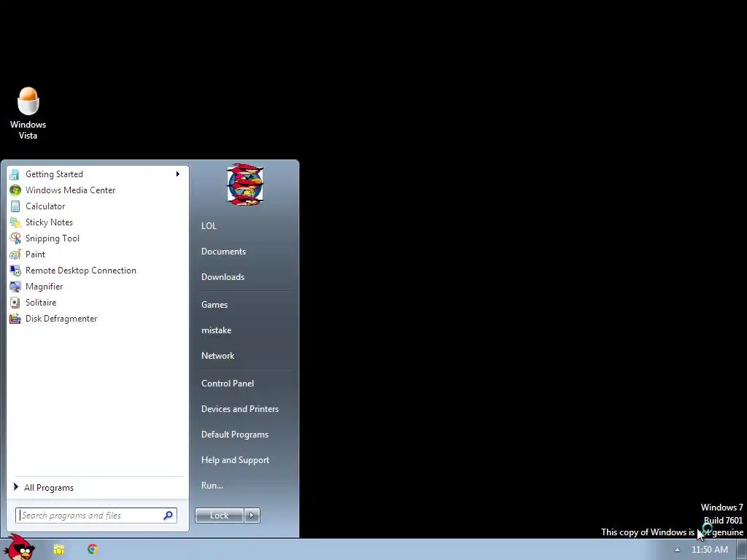Select the Disk Defragmenter text label

pos(61,319)
